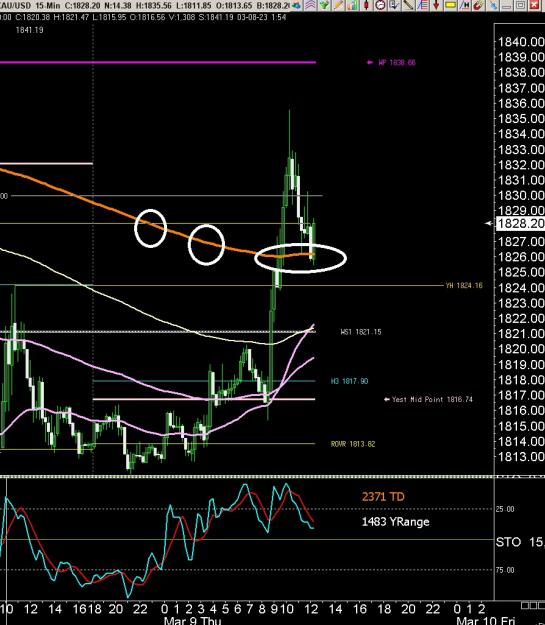Click the blue pin toolbar icon
Viewport: 545px width, 625px height.
[493, 5]
